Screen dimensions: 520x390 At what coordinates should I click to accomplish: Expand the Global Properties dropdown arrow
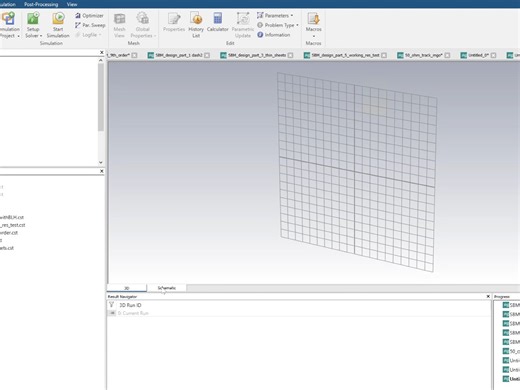[155, 36]
